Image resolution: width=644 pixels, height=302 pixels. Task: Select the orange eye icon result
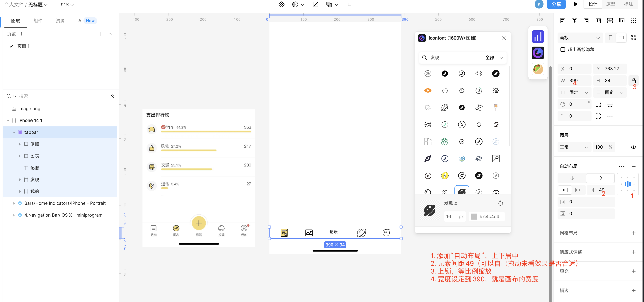(427, 91)
